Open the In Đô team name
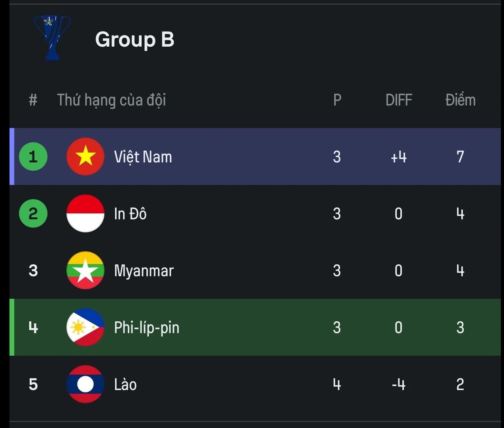 pyautogui.click(x=130, y=214)
